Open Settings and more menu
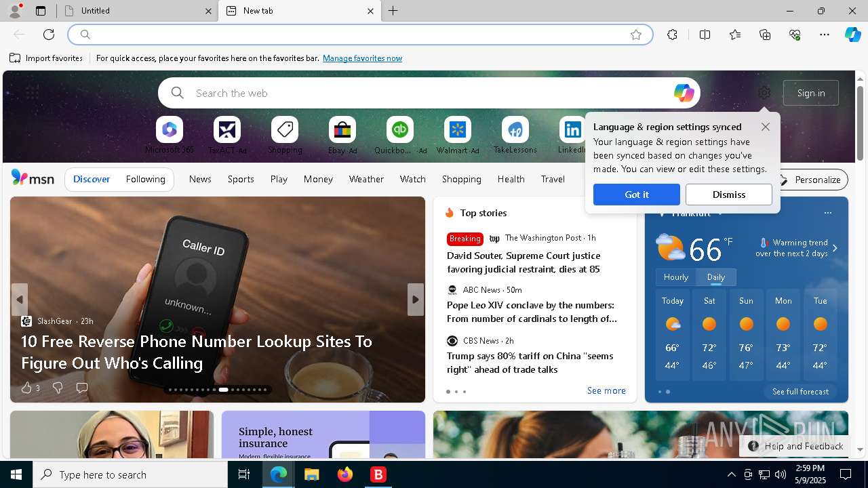The width and height of the screenshot is (868, 488). [825, 35]
